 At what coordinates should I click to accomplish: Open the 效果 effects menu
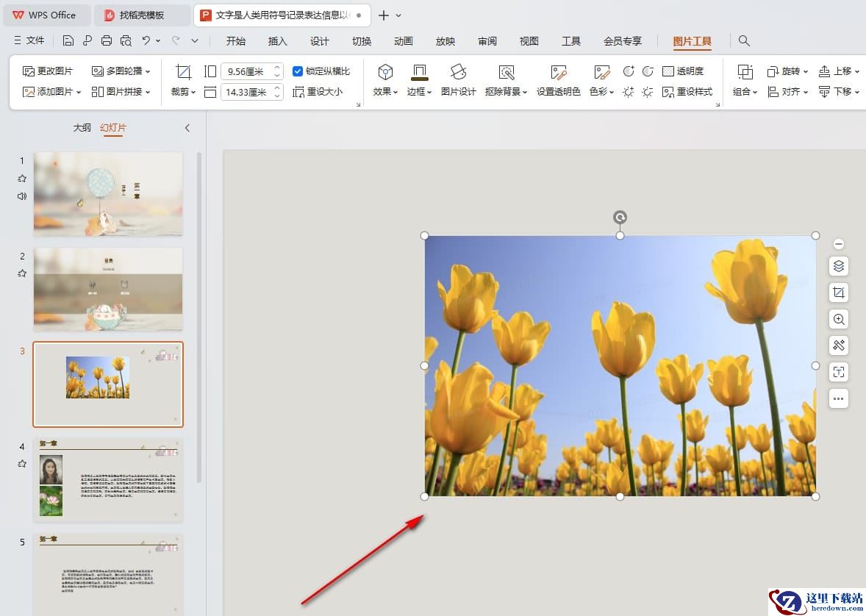tap(385, 81)
